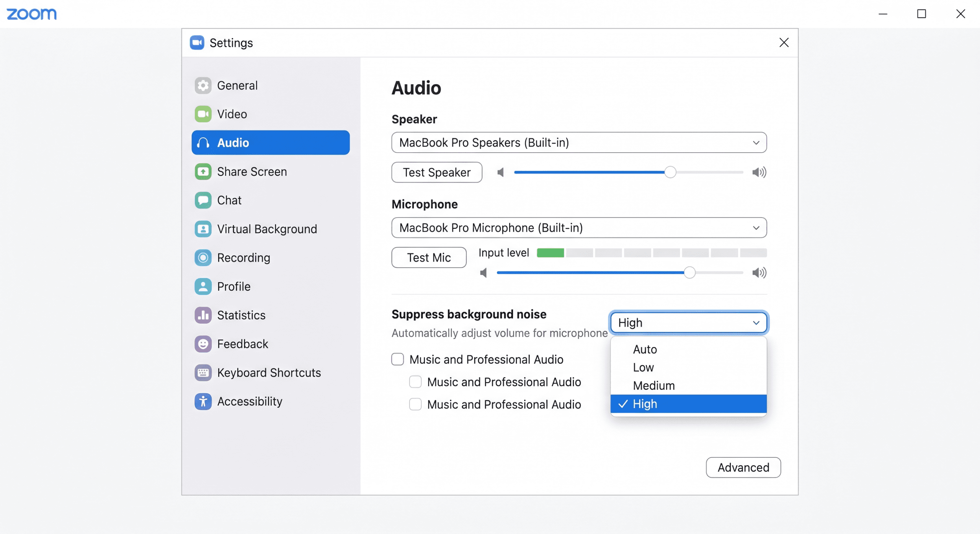The height and width of the screenshot is (534, 980).
Task: Click the Virtual Background icon
Action: pyautogui.click(x=203, y=229)
